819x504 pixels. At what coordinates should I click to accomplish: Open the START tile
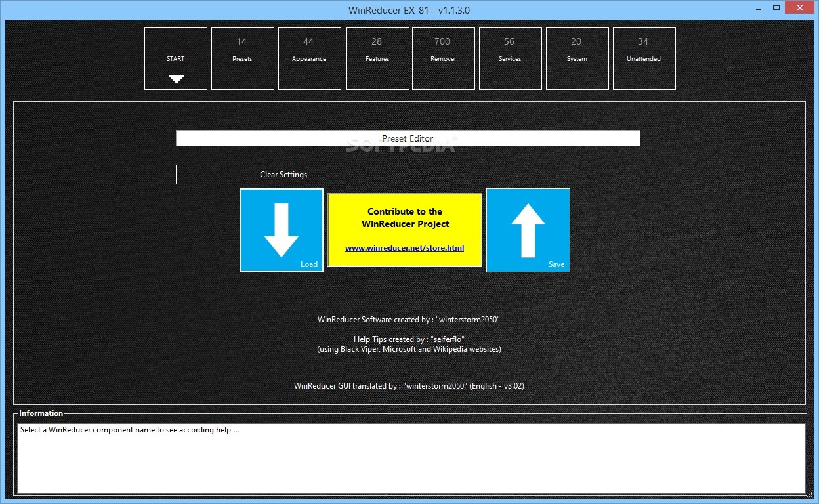point(176,58)
